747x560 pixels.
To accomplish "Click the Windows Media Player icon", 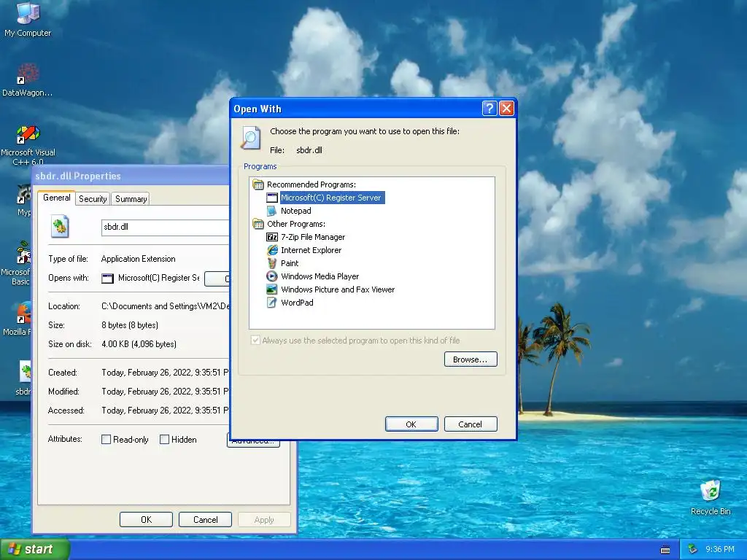I will (x=272, y=276).
